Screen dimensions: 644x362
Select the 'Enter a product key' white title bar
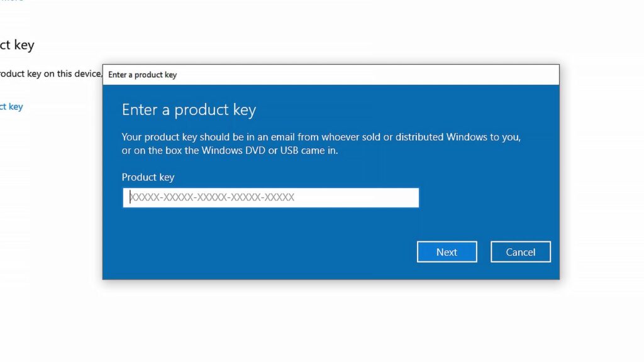coord(331,75)
